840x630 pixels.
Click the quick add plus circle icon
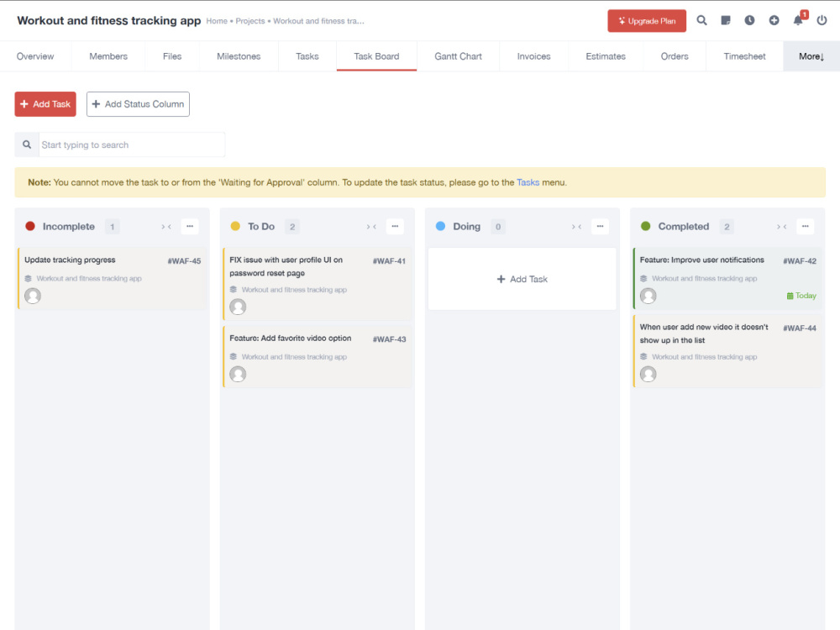click(774, 20)
